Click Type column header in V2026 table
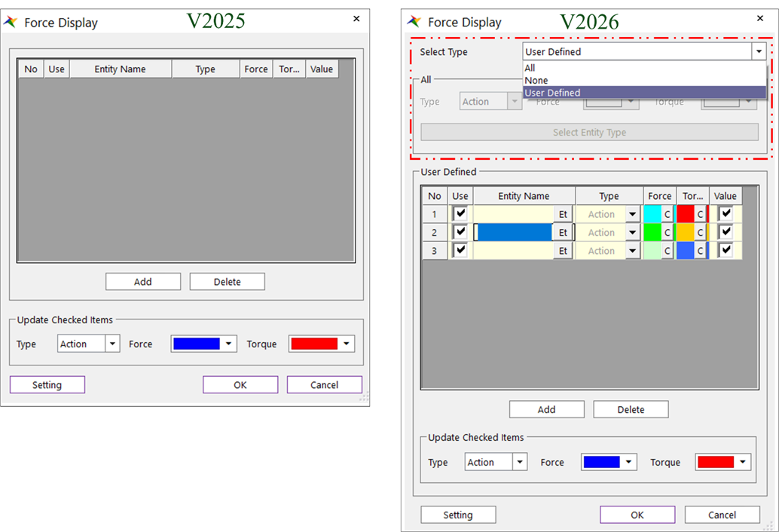Image resolution: width=779 pixels, height=532 pixels. click(609, 196)
